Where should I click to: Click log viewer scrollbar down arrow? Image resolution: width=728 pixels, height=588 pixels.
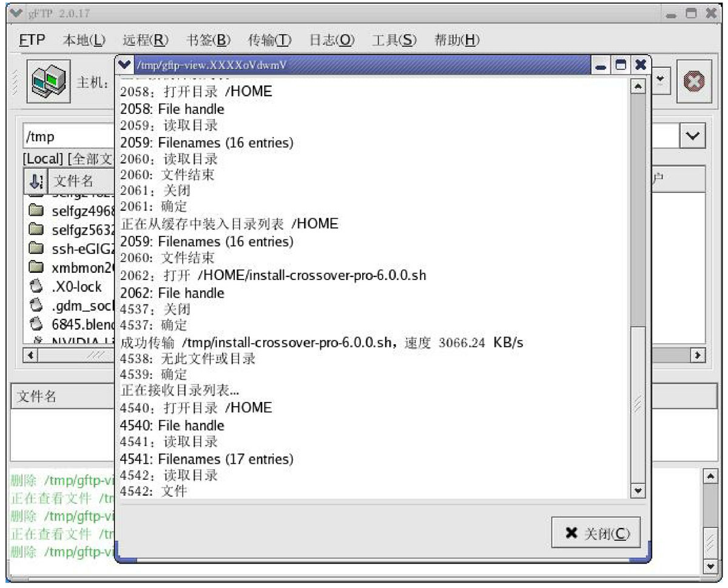click(x=638, y=490)
